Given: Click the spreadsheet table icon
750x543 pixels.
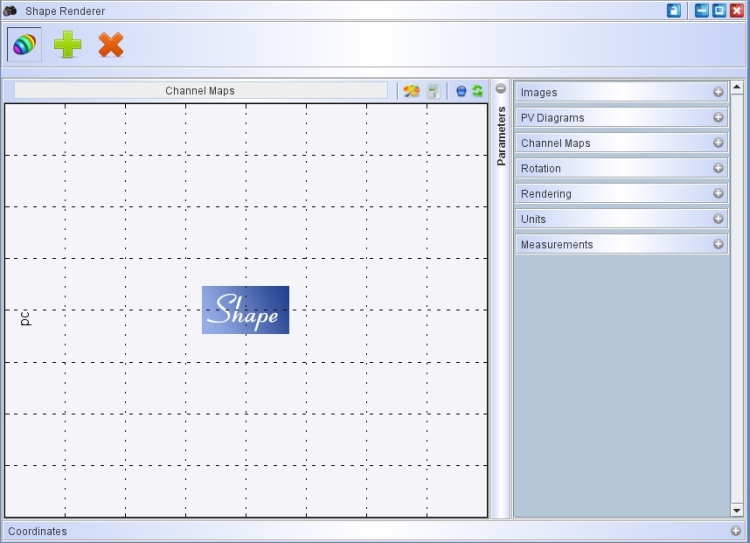Looking at the screenshot, I should tap(433, 91).
